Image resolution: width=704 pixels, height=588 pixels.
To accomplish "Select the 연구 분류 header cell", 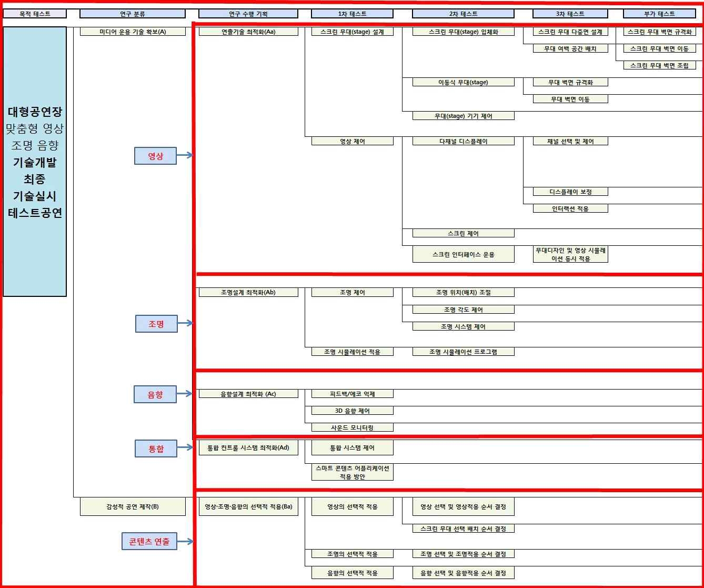I will (133, 14).
